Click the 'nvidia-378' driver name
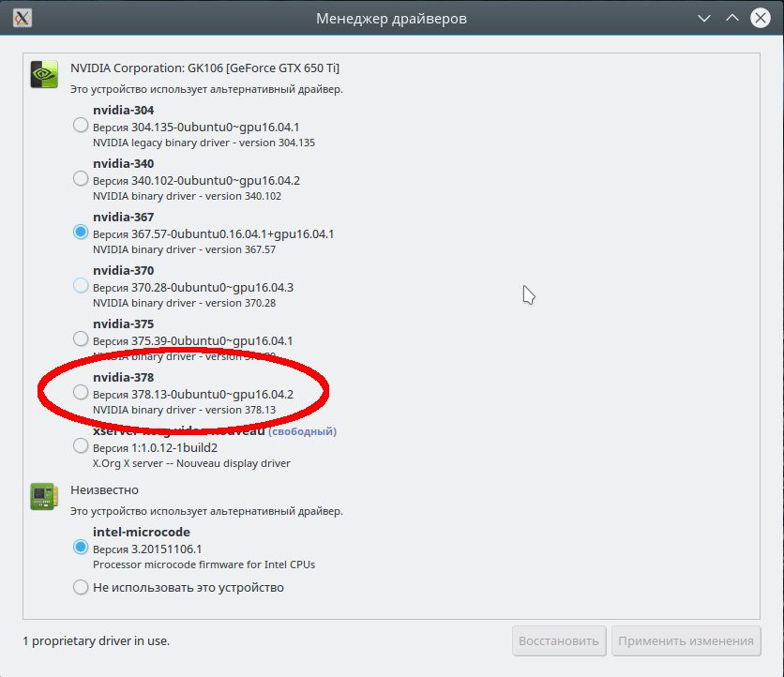Image resolution: width=784 pixels, height=677 pixels. tap(124, 378)
